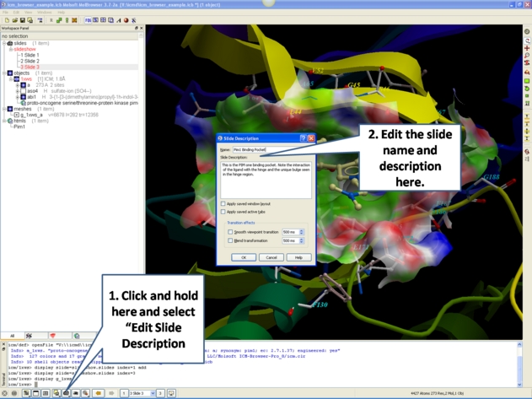Click the fullscreen monitor icon in bottom bar
Image resolution: width=532 pixels, height=399 pixels.
(x=172, y=393)
